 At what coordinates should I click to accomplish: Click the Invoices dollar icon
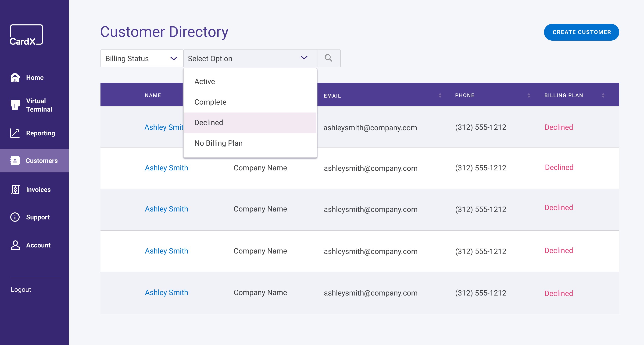coord(15,190)
